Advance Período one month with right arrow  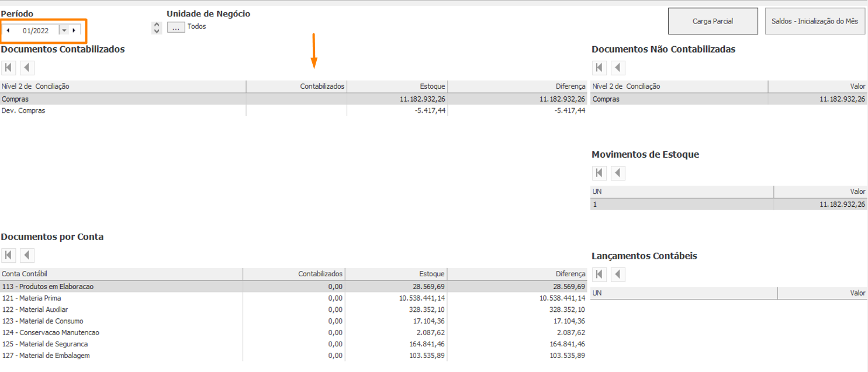[x=74, y=30]
